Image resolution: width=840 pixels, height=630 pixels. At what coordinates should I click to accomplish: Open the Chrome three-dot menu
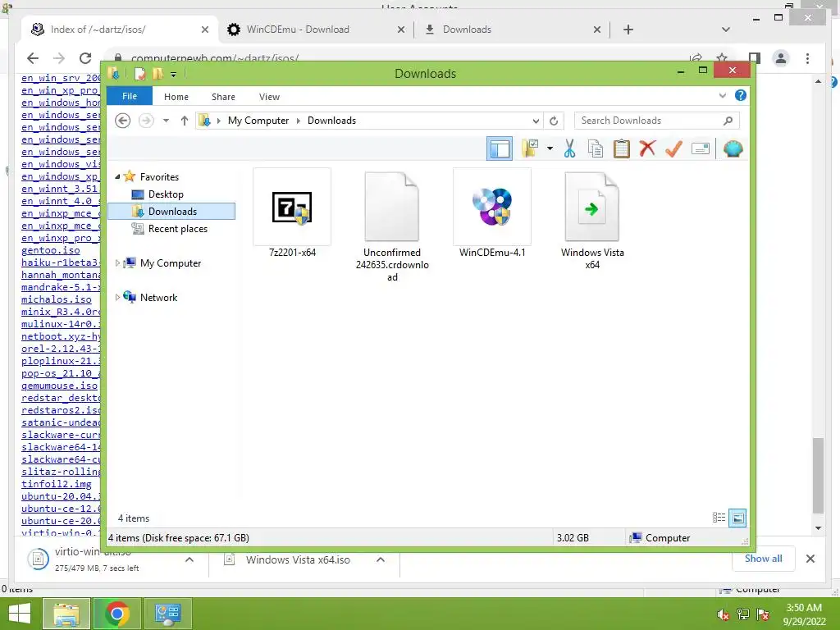point(807,58)
